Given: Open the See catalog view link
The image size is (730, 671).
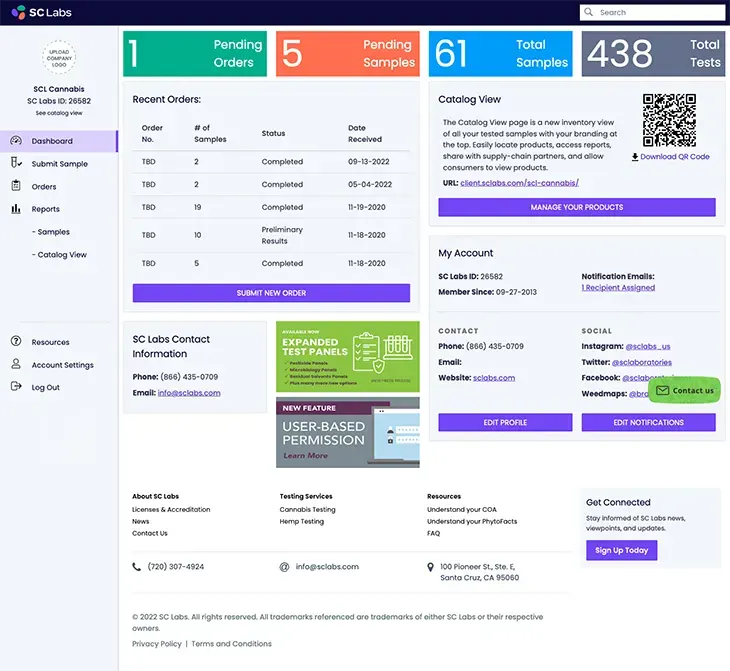Looking at the screenshot, I should (59, 113).
